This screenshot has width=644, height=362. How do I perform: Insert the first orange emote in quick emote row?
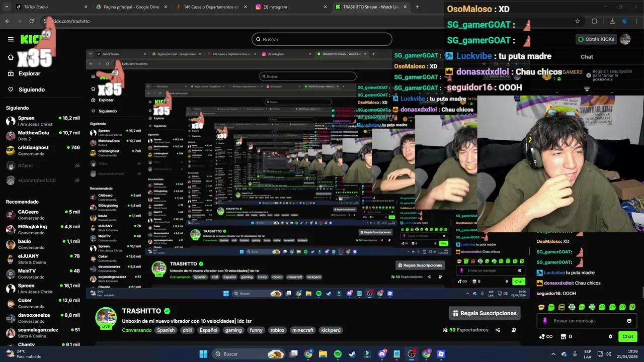tap(541, 307)
